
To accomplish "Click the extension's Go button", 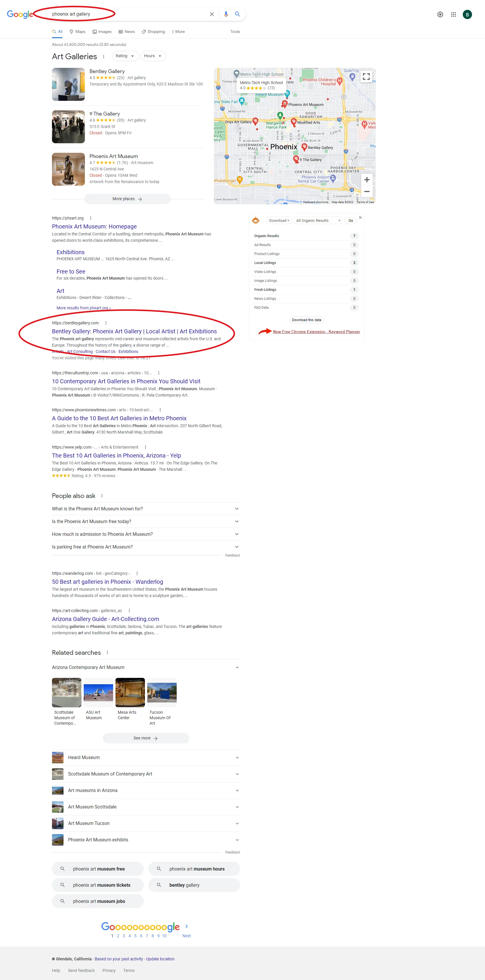I will coord(351,221).
